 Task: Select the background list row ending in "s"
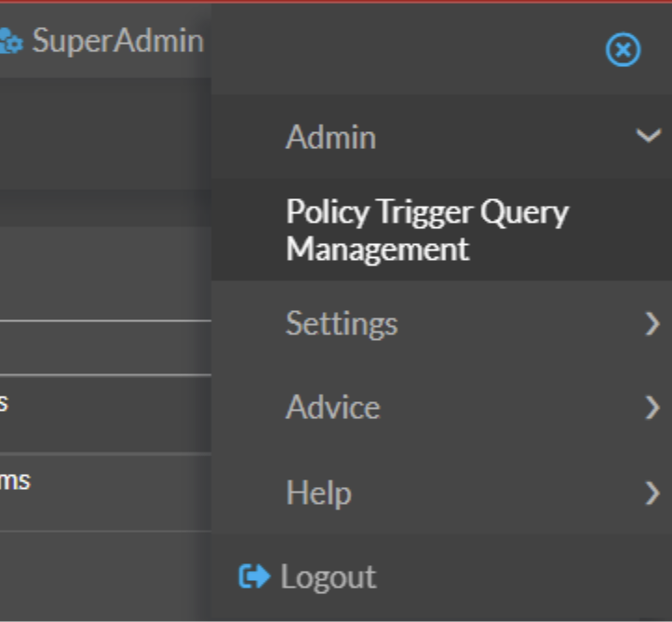tap(93, 403)
